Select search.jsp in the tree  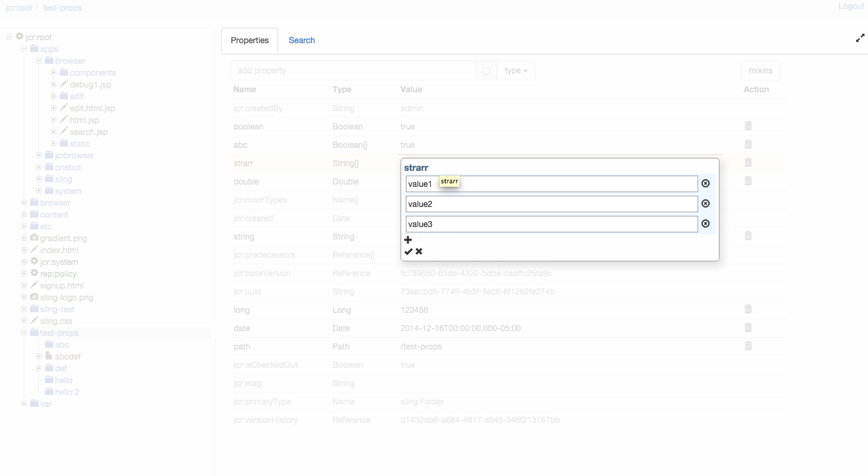(x=89, y=132)
